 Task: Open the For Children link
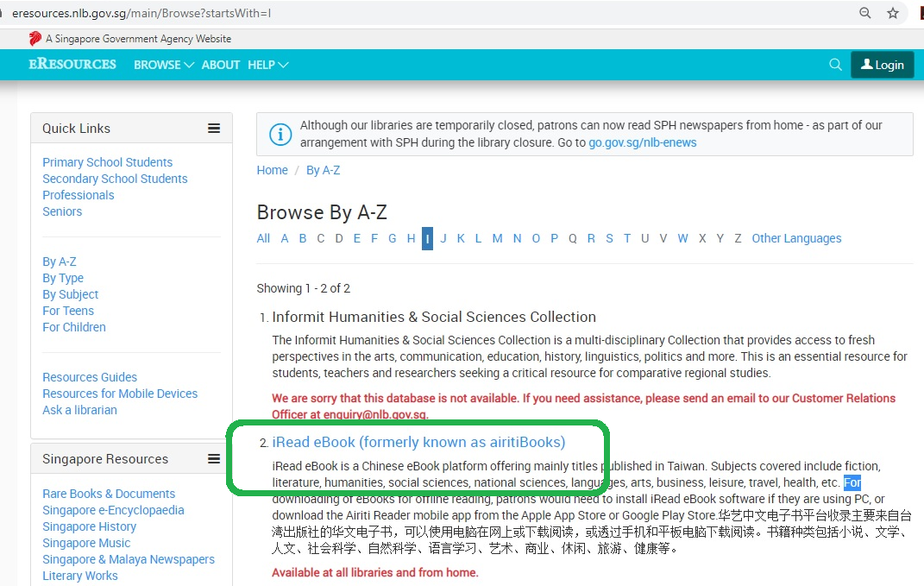(74, 327)
